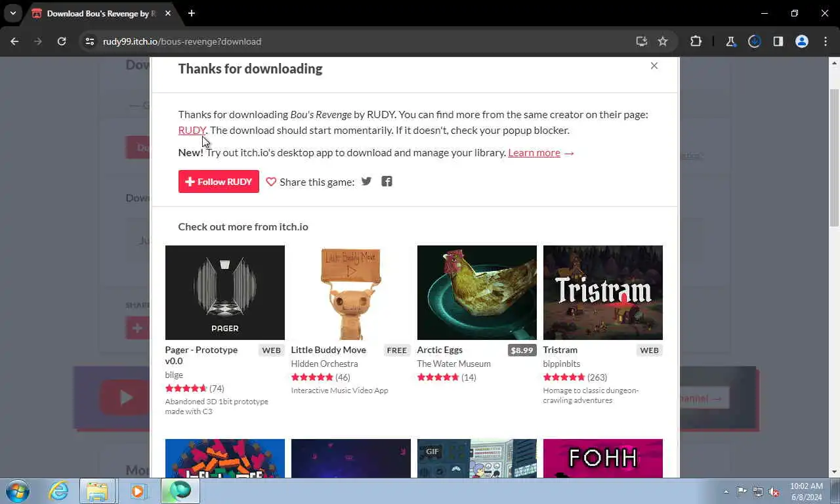Share game on Twitter icon

[366, 181]
